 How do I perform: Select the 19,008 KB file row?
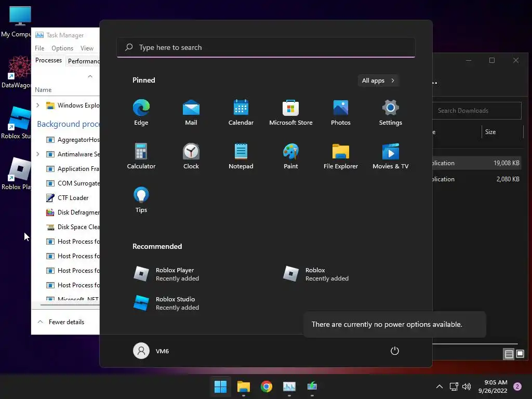(x=477, y=163)
